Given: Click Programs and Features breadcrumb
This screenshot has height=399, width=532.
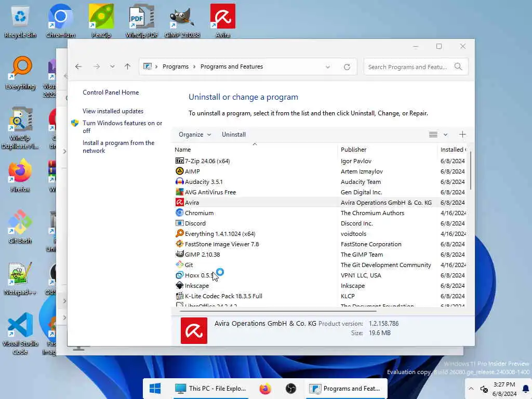Looking at the screenshot, I should (232, 66).
